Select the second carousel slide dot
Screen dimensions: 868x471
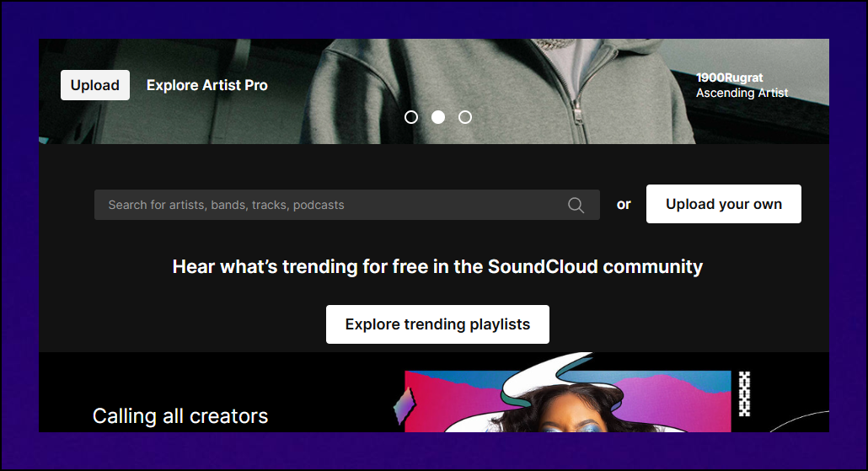tap(438, 117)
